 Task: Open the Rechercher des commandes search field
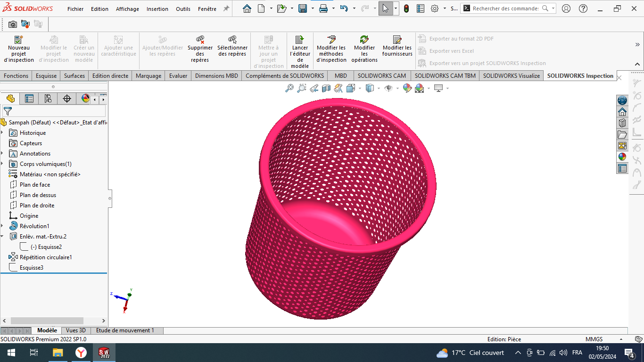pos(502,8)
